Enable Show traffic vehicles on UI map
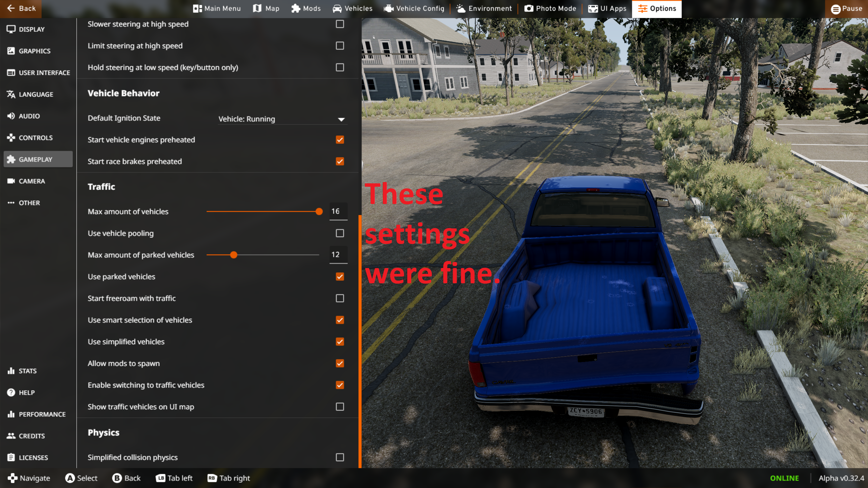The width and height of the screenshot is (868, 488). click(340, 407)
